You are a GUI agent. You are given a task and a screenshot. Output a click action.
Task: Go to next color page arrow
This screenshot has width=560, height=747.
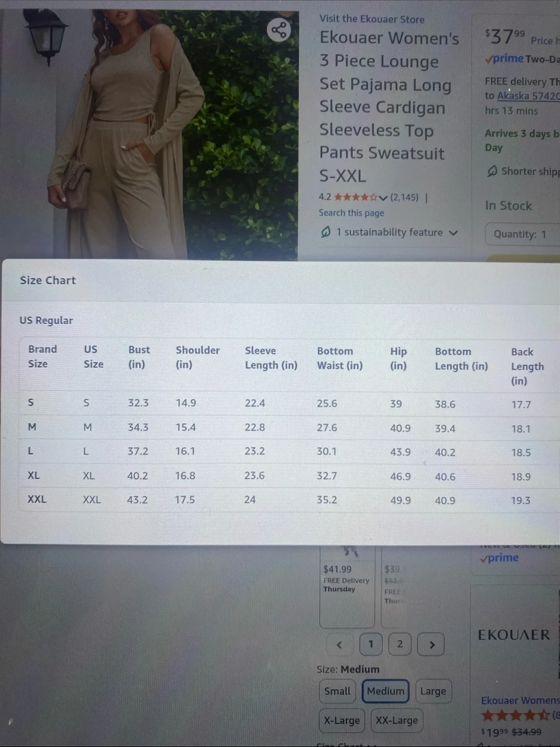click(431, 644)
